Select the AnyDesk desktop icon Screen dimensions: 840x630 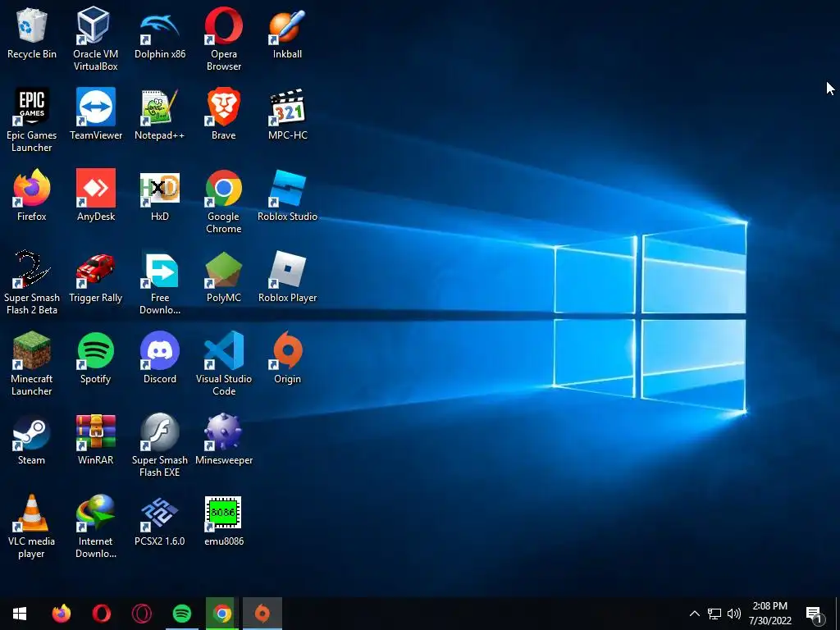coord(95,195)
